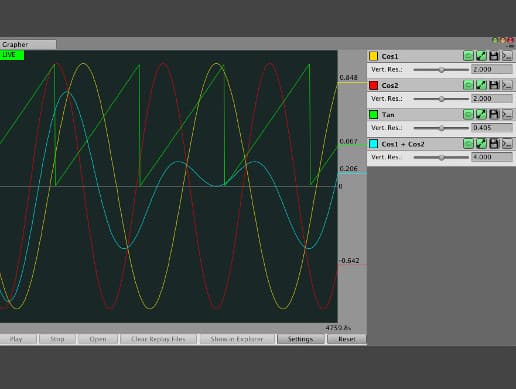Image resolution: width=516 pixels, height=389 pixels.
Task: Click the Cos2 channel name label
Action: pyautogui.click(x=390, y=86)
